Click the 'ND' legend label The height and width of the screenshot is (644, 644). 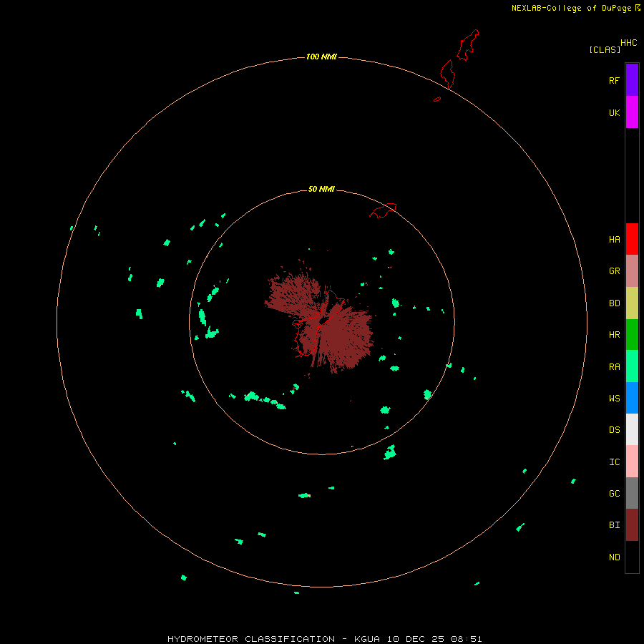tap(614, 557)
